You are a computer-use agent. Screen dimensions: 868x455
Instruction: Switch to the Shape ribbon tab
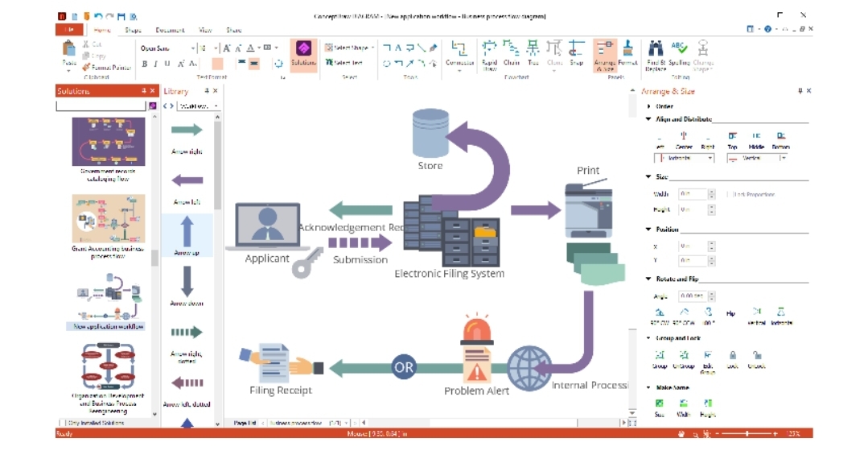pyautogui.click(x=133, y=30)
